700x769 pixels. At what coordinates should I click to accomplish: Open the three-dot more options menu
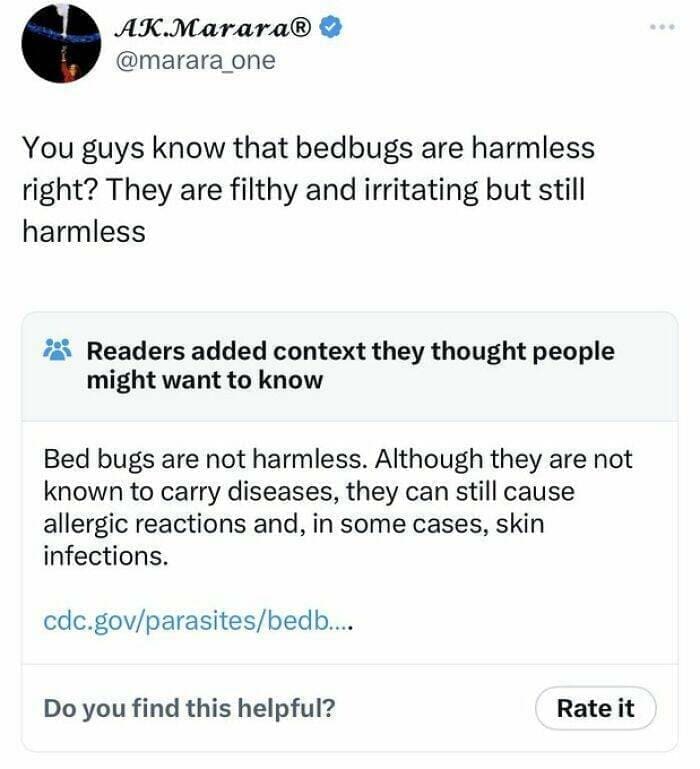pyautogui.click(x=663, y=27)
